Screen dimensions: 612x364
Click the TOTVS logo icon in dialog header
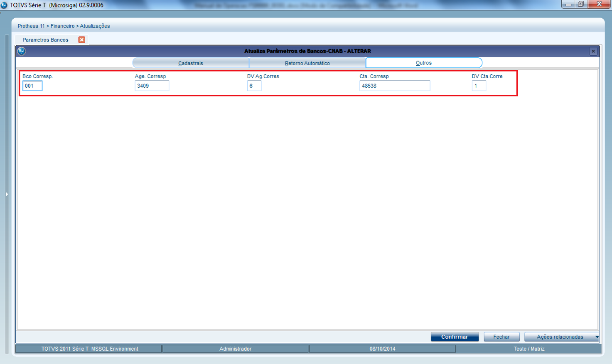coord(22,51)
